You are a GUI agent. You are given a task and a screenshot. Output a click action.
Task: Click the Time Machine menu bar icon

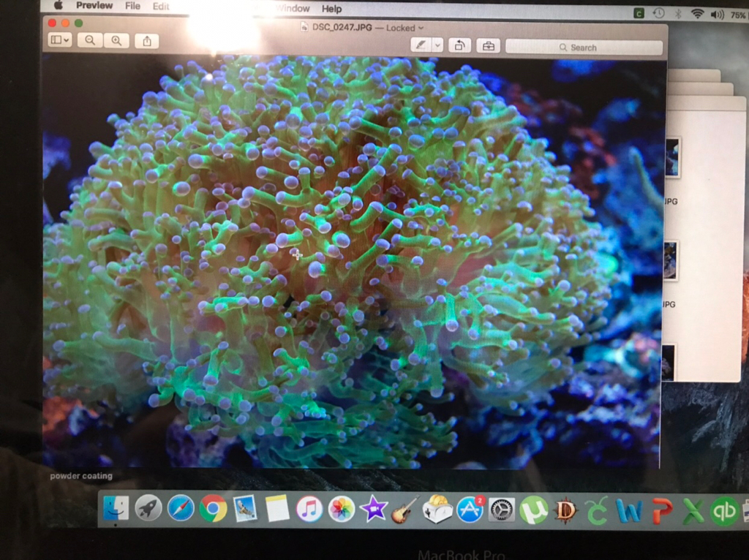point(659,13)
